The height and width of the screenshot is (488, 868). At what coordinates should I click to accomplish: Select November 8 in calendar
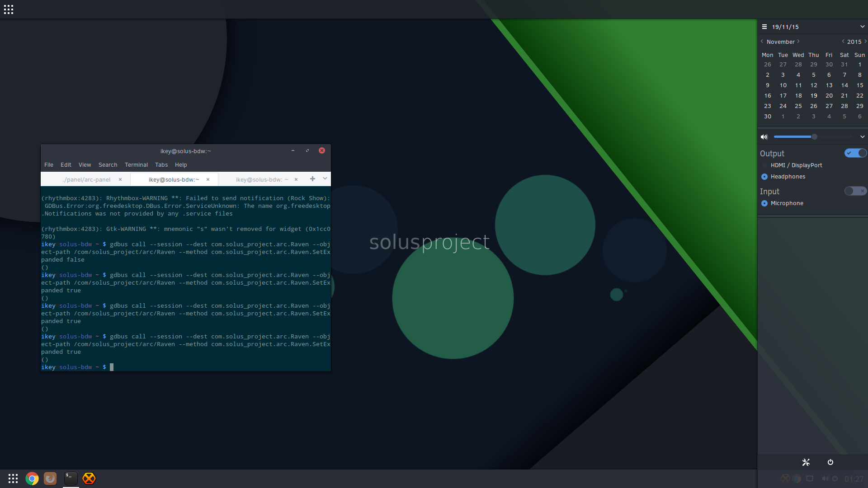pyautogui.click(x=860, y=75)
